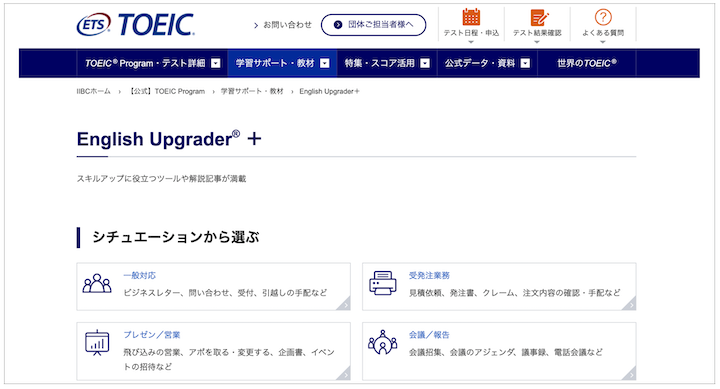Expand the TOEIC Program・テスト詳細 dropdown arrow
Image resolution: width=720 pixels, height=389 pixels.
pos(216,63)
